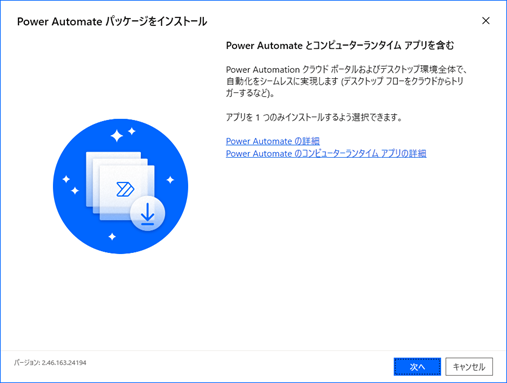Click the description paragraph starting with Power Automation クラウド

point(347,81)
